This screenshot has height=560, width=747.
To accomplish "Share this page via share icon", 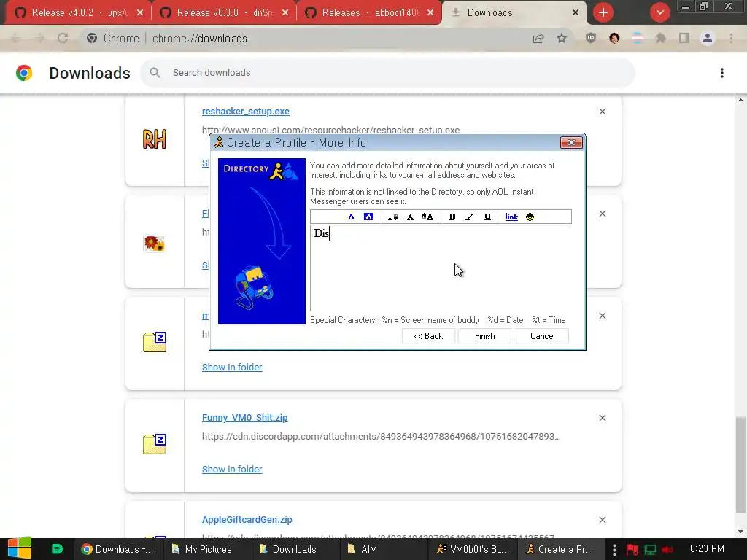I will (x=538, y=39).
